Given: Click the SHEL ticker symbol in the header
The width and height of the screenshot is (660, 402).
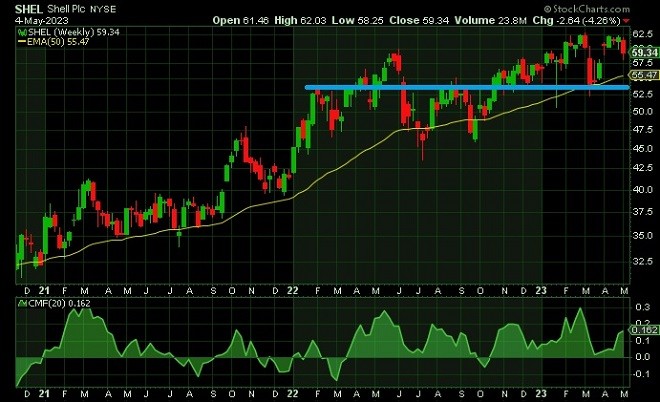Looking at the screenshot, I should pos(29,9).
